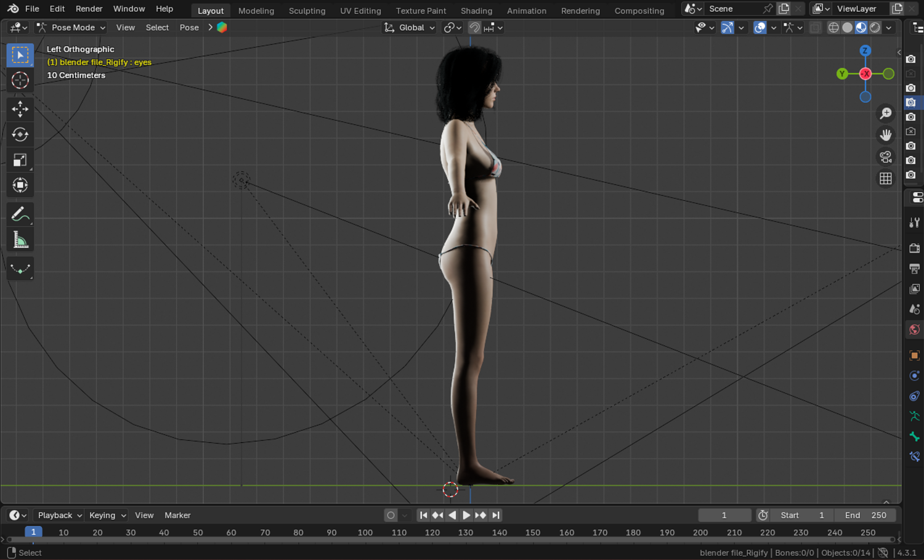Toggle camera view with the camera gizmo
The image size is (924, 560).
(x=886, y=157)
